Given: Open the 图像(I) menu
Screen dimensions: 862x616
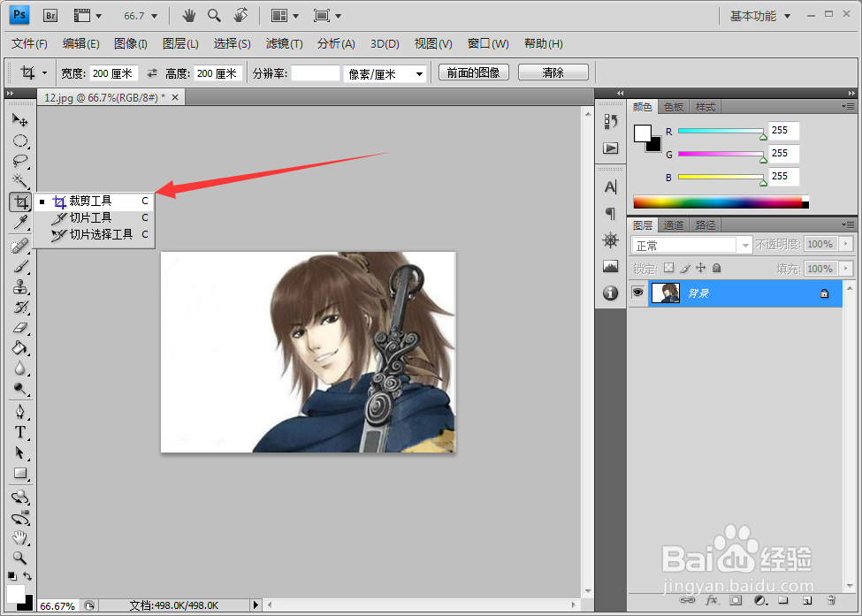Looking at the screenshot, I should (x=131, y=43).
